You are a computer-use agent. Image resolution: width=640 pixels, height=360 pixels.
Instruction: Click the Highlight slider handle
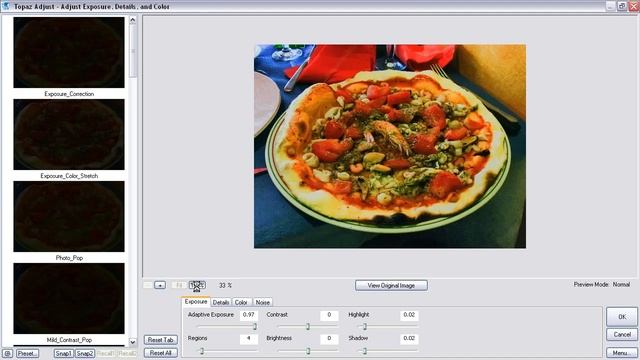tap(365, 327)
